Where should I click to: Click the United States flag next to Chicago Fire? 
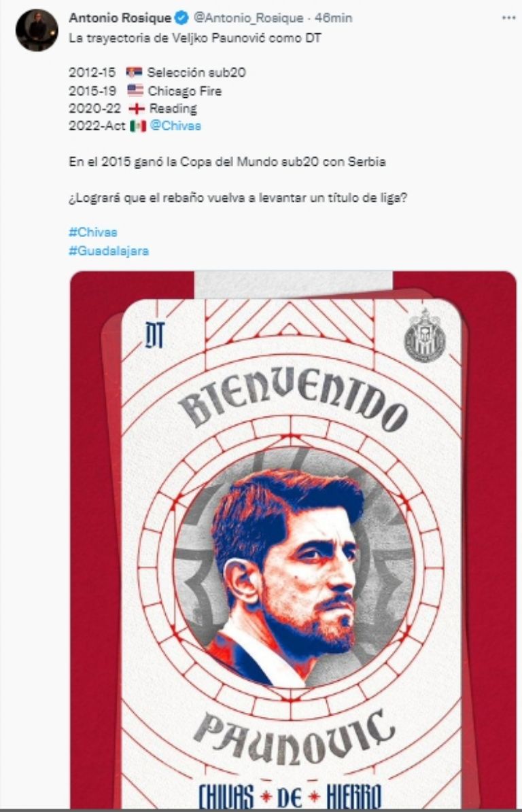tap(135, 90)
